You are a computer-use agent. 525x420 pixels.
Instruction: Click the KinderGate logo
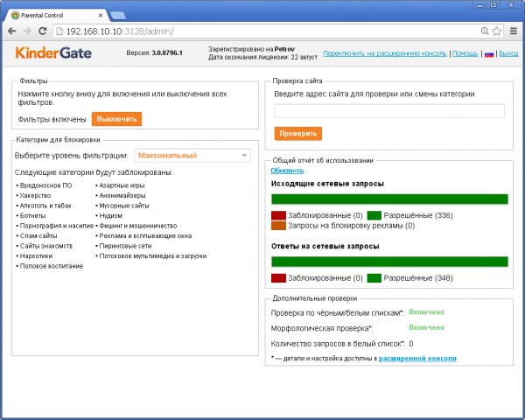(50, 53)
